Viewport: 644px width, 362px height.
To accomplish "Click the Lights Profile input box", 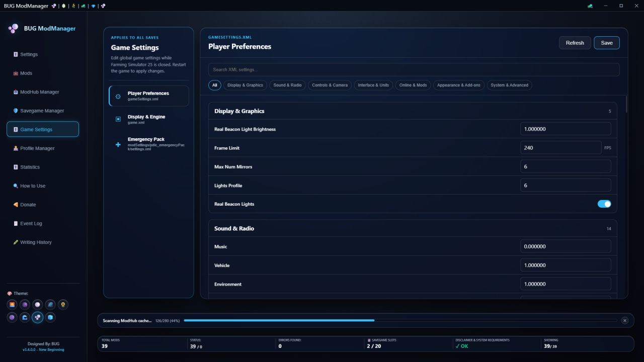I will pos(566,186).
